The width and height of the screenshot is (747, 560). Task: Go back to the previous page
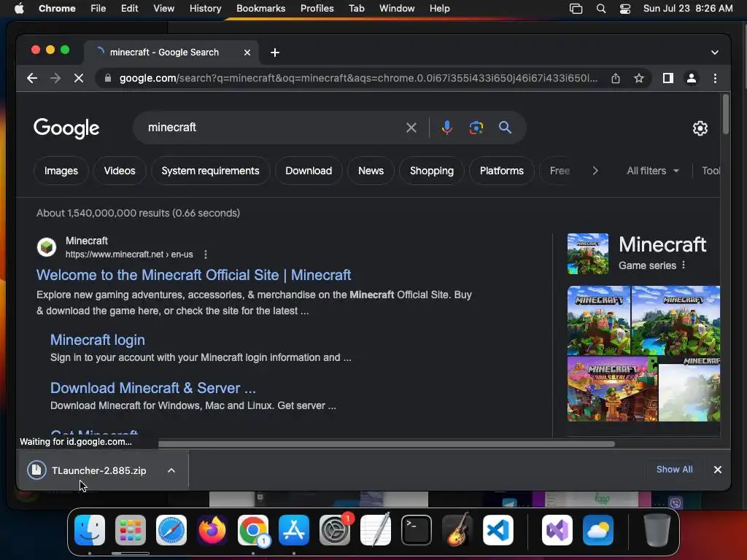[x=32, y=78]
